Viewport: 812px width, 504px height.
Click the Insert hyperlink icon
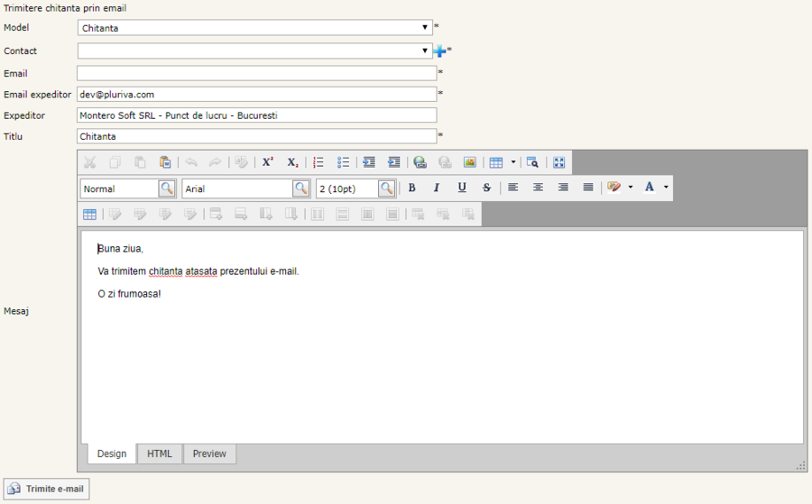pos(420,162)
